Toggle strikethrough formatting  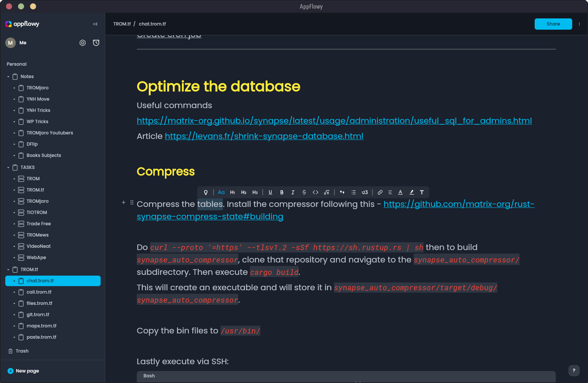pos(304,192)
